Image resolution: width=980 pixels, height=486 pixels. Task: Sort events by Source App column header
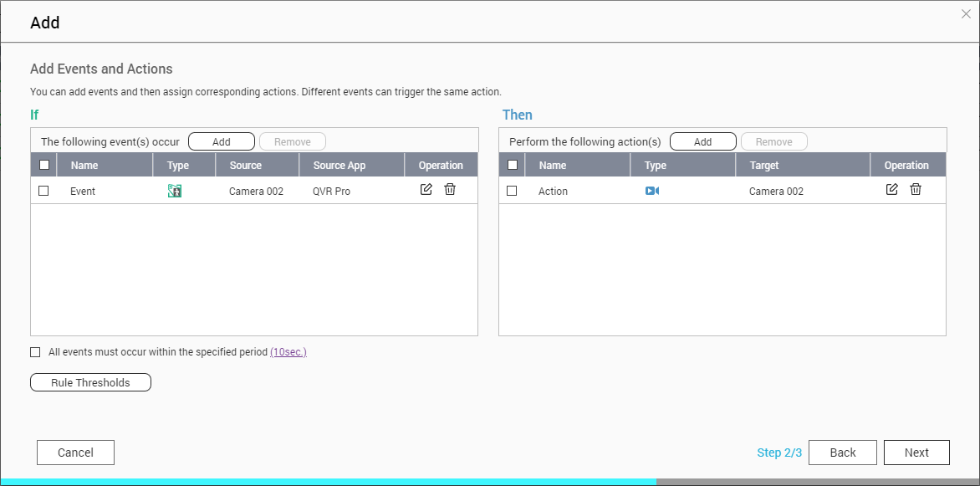(339, 165)
